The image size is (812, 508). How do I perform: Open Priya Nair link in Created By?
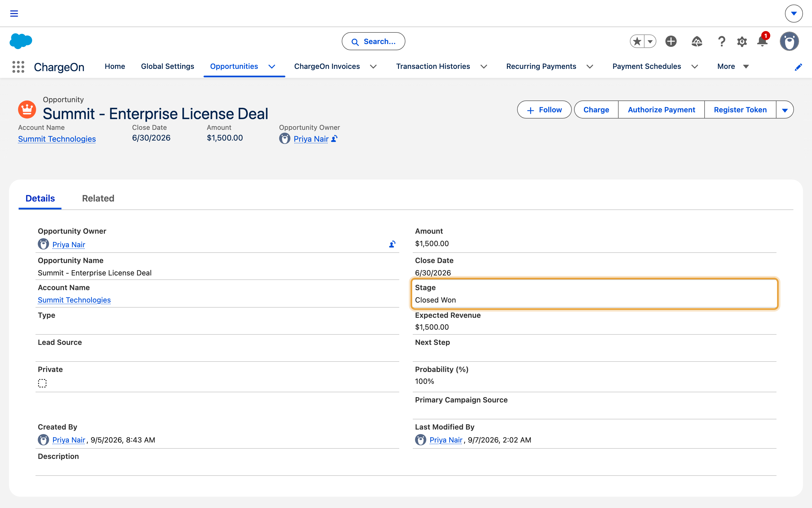point(69,440)
